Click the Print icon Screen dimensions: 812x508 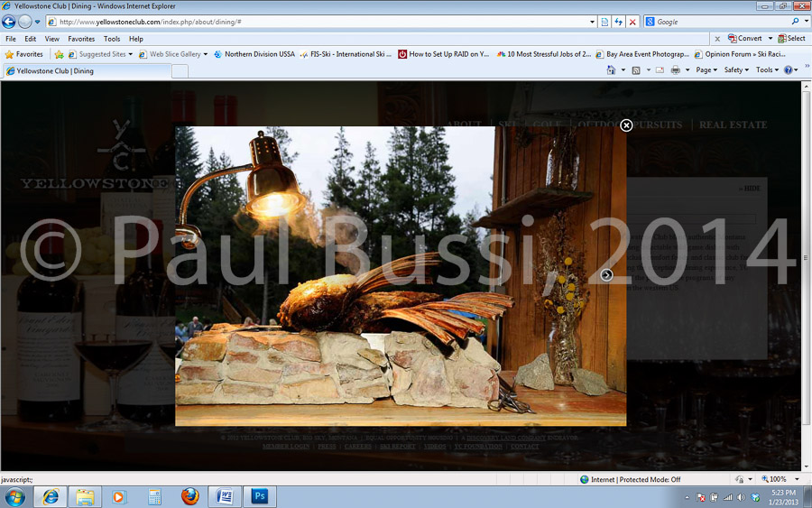coord(675,69)
